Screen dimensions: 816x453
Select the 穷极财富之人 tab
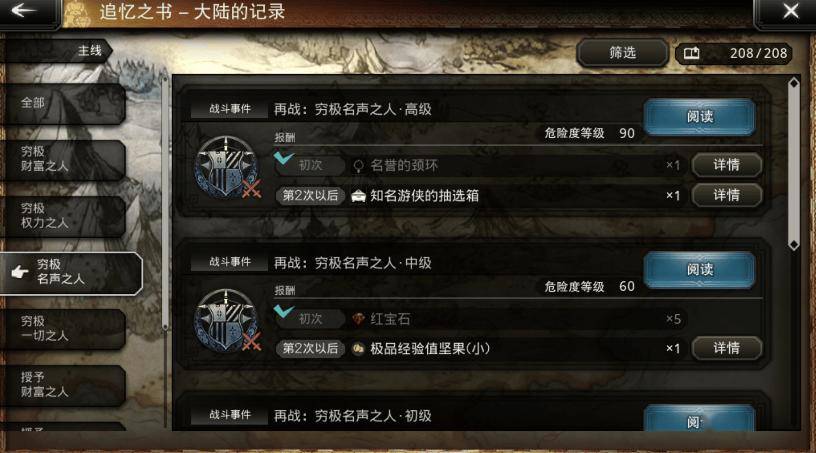(62, 159)
